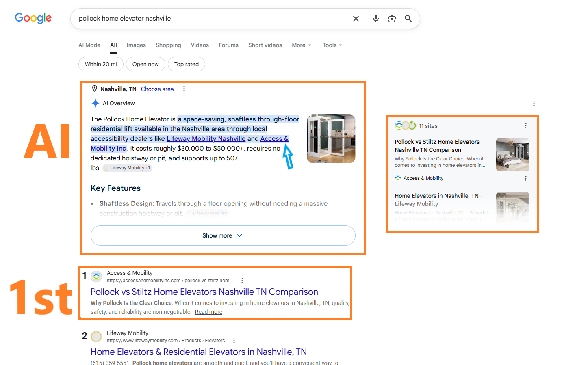The width and height of the screenshot is (588, 365).
Task: Open Home Elevators in Nashville Lifeway source card
Action: 439,200
